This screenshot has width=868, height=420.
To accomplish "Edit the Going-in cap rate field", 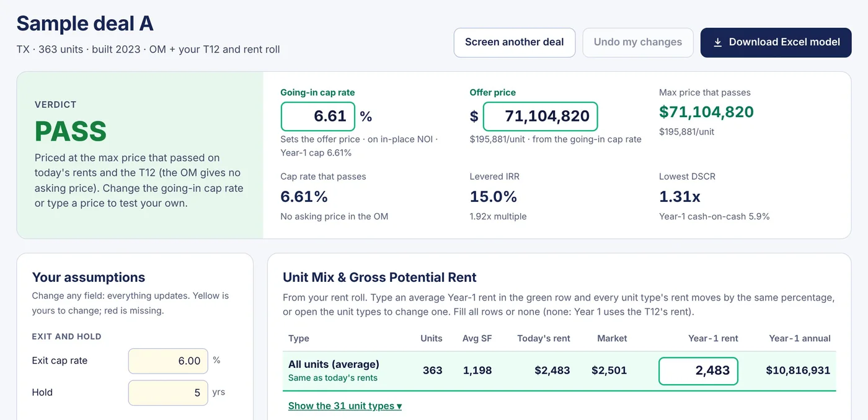I will pyautogui.click(x=318, y=116).
